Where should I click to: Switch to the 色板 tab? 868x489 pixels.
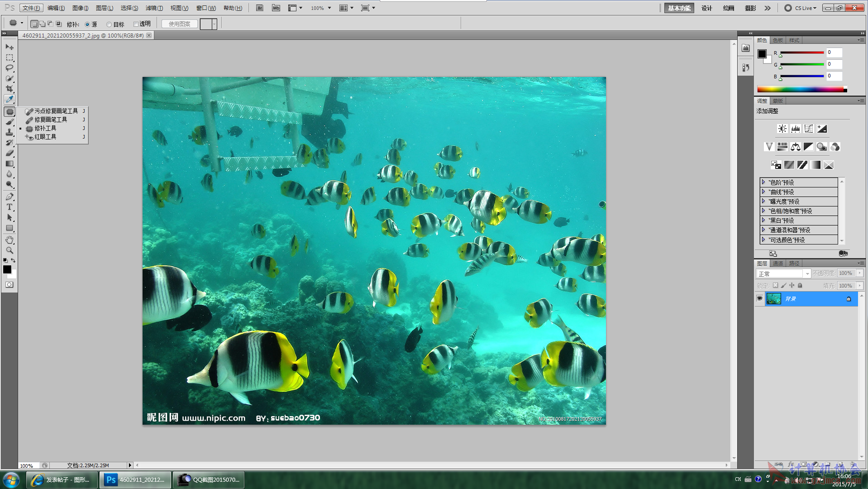(778, 40)
